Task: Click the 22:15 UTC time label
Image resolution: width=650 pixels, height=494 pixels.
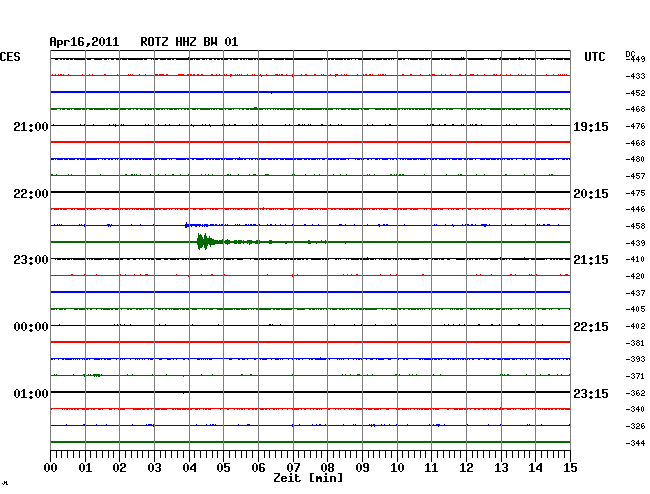Action: point(591,327)
